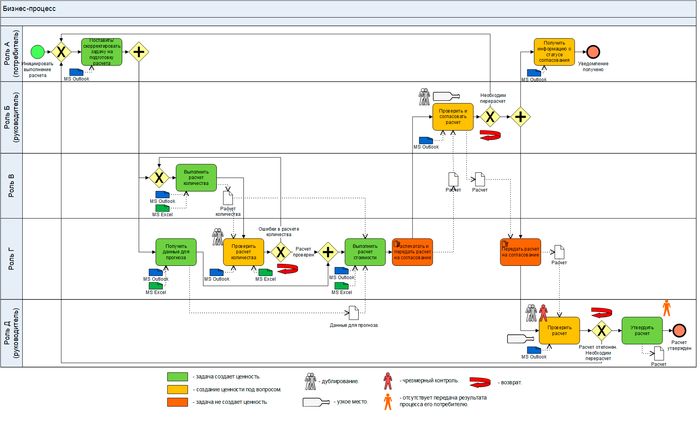Click the exclusive gateway in Роль В lane

pos(157,177)
